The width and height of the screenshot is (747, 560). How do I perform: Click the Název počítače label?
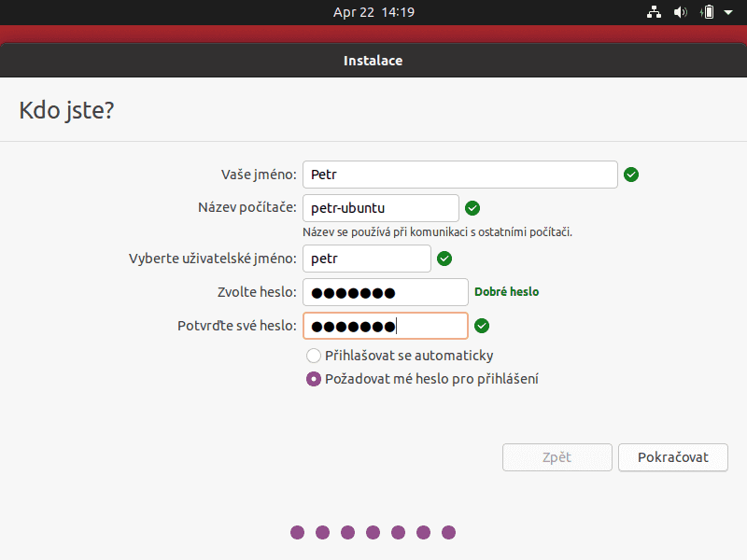click(x=247, y=208)
